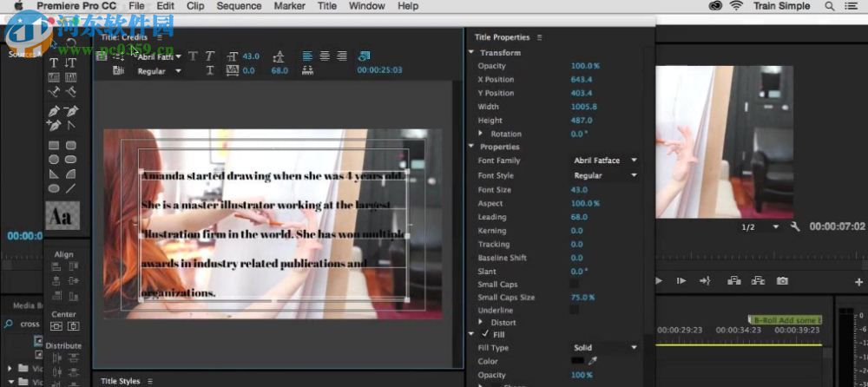This screenshot has height=387, width=868.
Task: Open the Font Style dropdown in Properties
Action: 605,175
